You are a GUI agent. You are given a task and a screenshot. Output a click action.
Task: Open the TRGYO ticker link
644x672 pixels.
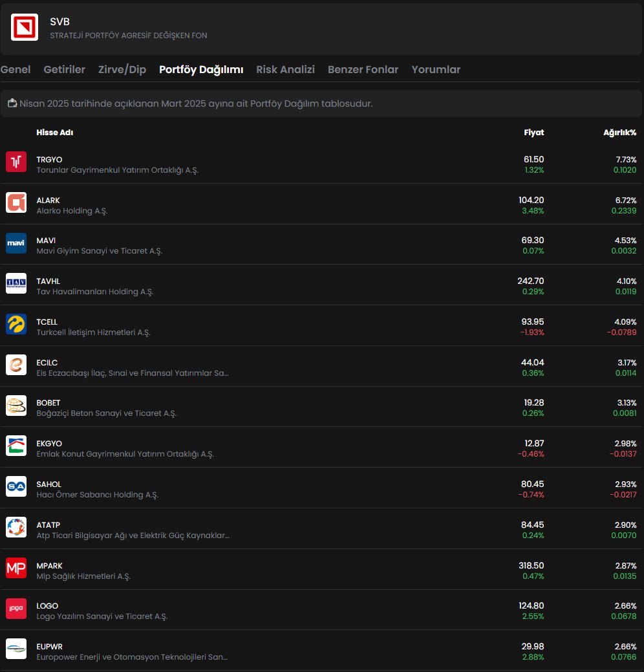click(x=49, y=159)
